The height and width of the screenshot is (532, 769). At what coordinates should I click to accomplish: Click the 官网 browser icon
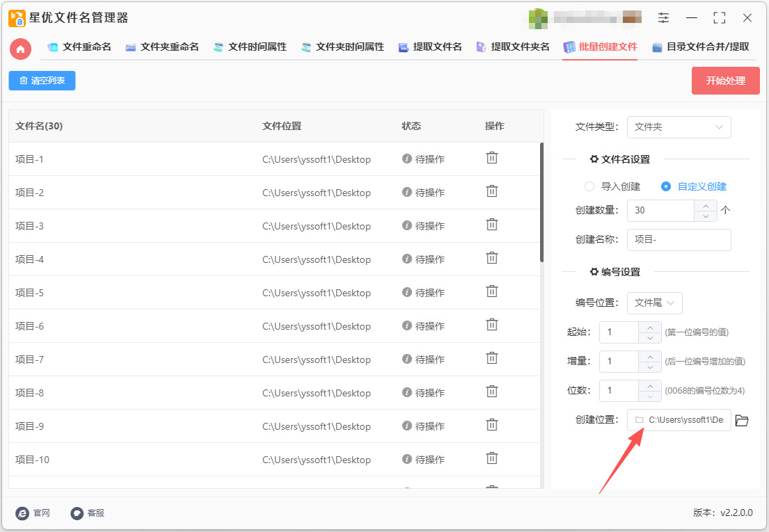click(x=22, y=513)
